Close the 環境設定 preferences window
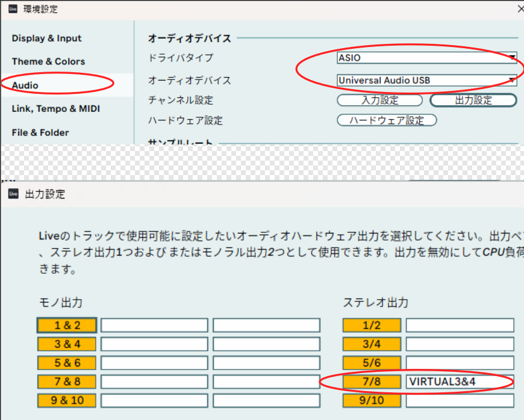The width and height of the screenshot is (524, 420). (x=520, y=9)
